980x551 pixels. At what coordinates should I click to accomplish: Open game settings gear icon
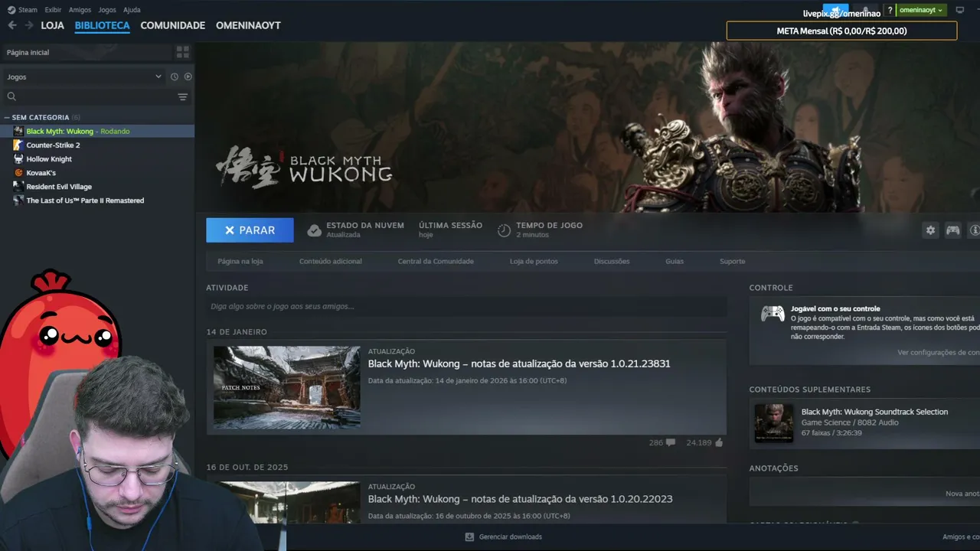[x=930, y=230]
